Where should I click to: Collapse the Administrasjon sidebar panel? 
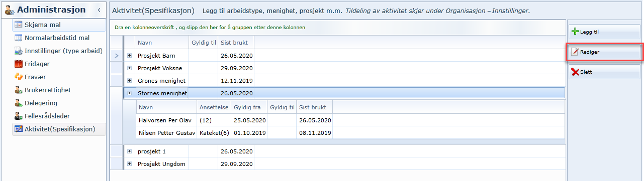(x=99, y=10)
